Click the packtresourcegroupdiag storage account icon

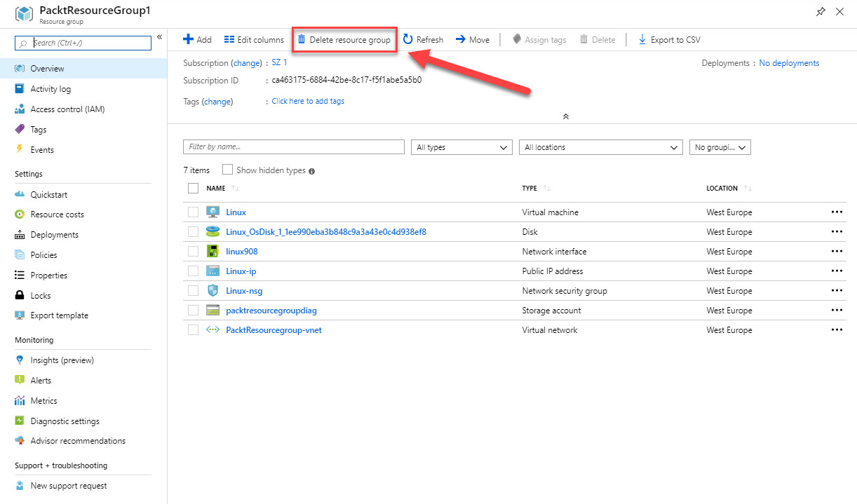click(x=212, y=310)
